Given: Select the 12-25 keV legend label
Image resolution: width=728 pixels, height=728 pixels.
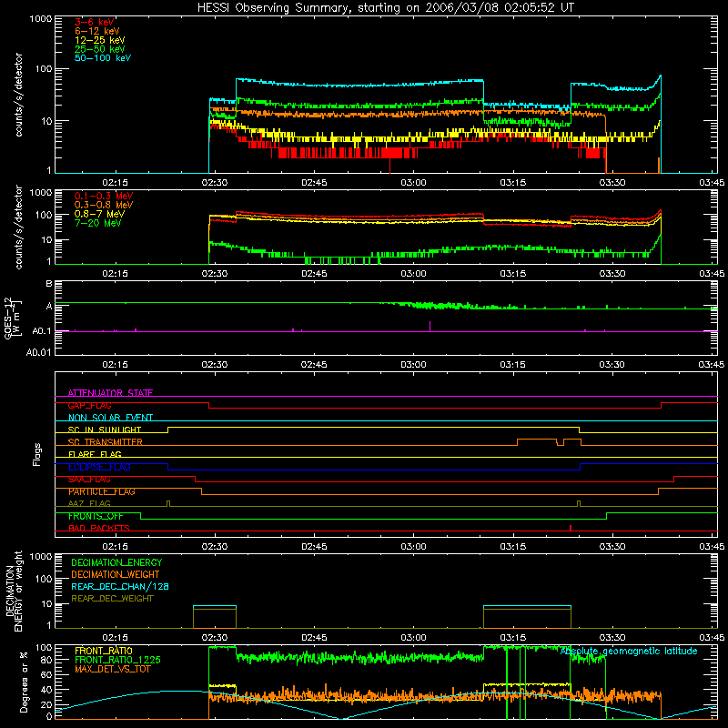Looking at the screenshot, I should pos(100,40).
